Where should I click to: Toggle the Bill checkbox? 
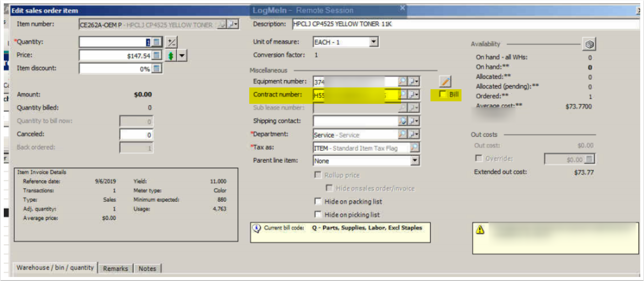[x=442, y=95]
